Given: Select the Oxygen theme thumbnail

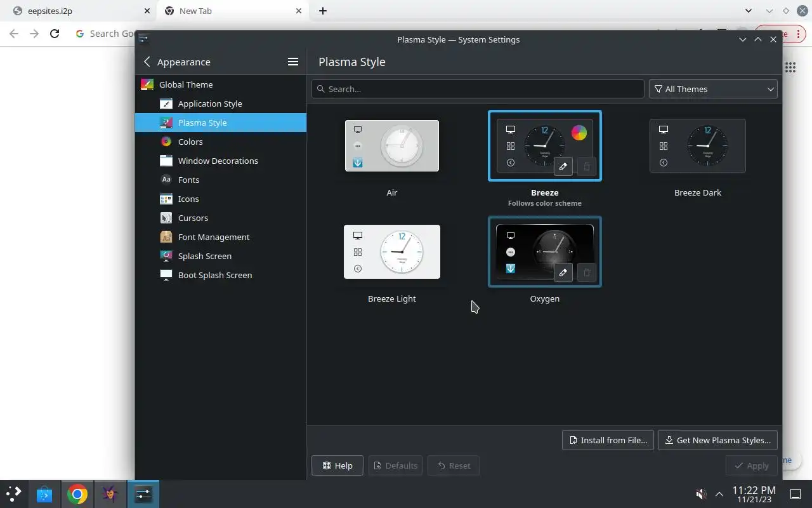Looking at the screenshot, I should pos(545,251).
